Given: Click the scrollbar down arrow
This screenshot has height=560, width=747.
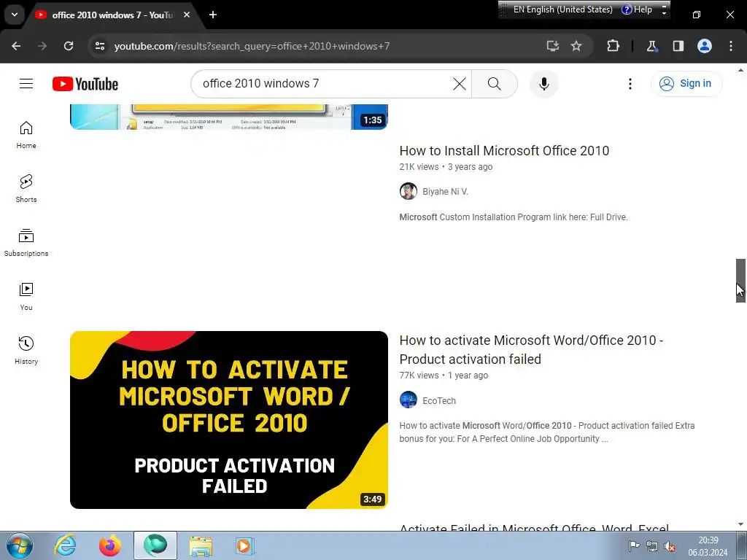Looking at the screenshot, I should pos(741,524).
